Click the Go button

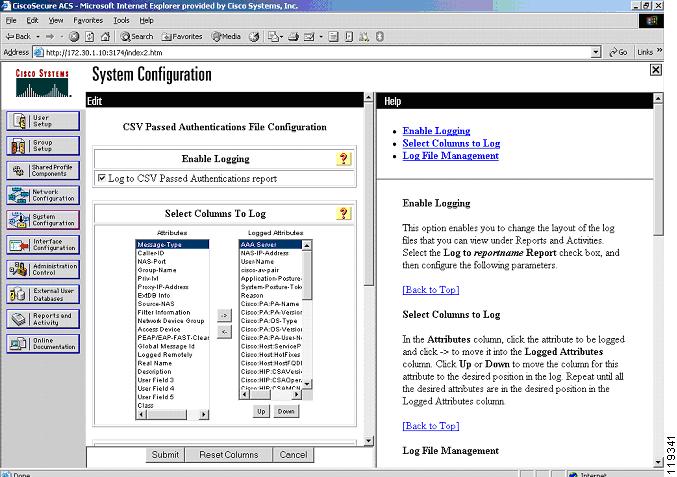[x=618, y=52]
